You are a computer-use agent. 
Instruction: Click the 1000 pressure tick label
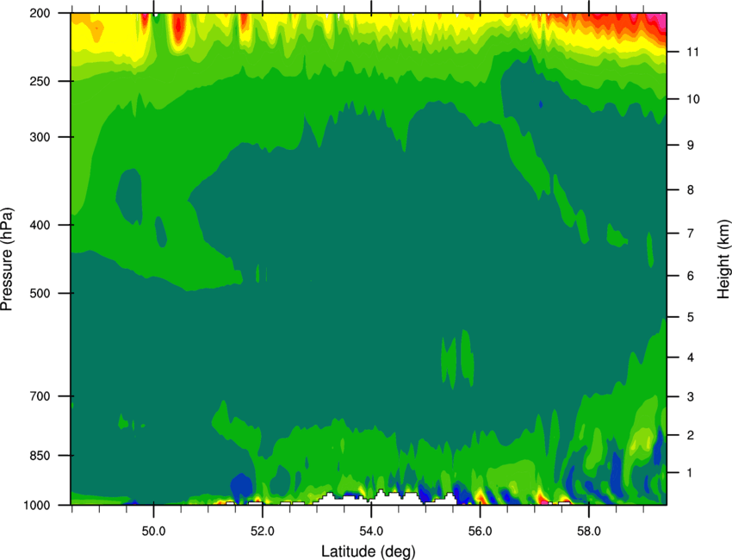pos(37,506)
